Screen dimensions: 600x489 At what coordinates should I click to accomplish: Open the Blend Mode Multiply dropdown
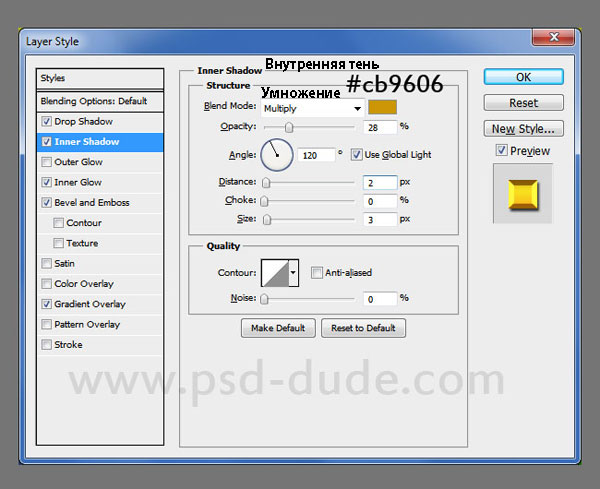click(313, 109)
